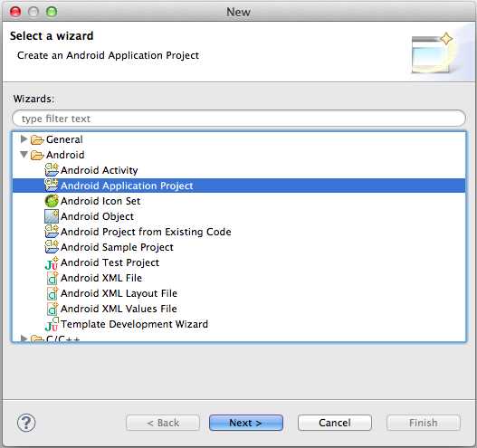Screen dimensions: 477x448
Task: Click the General folder icon
Action: click(x=37, y=139)
